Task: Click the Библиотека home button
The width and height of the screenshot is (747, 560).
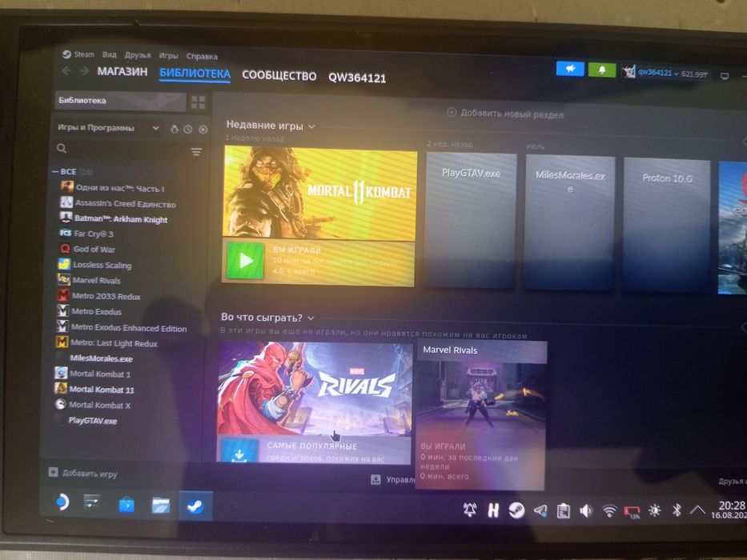Action: [x=120, y=101]
